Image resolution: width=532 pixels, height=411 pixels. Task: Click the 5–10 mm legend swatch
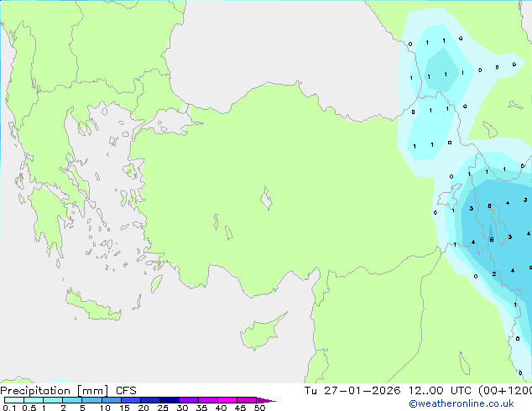(91, 400)
